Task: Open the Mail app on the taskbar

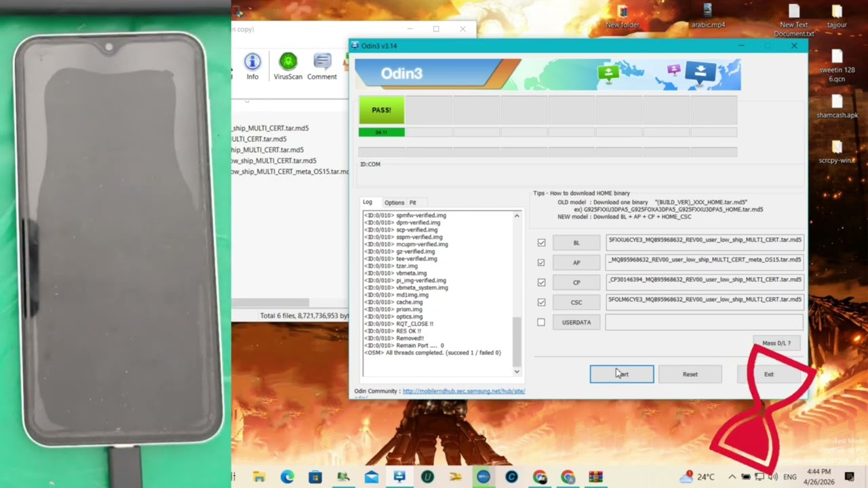Action: (x=372, y=477)
